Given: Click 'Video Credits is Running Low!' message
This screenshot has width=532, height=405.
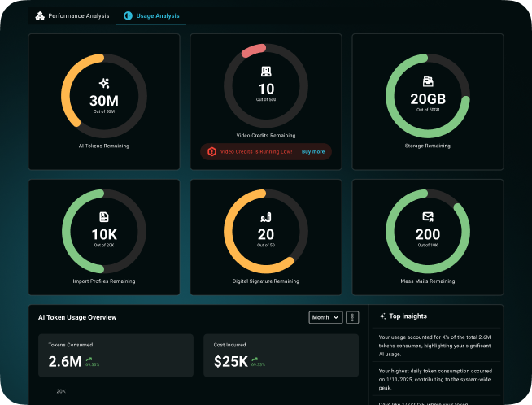Looking at the screenshot, I should pyautogui.click(x=256, y=151).
